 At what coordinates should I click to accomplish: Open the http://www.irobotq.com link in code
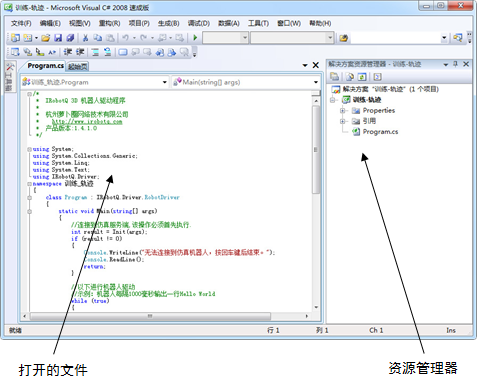(x=87, y=122)
